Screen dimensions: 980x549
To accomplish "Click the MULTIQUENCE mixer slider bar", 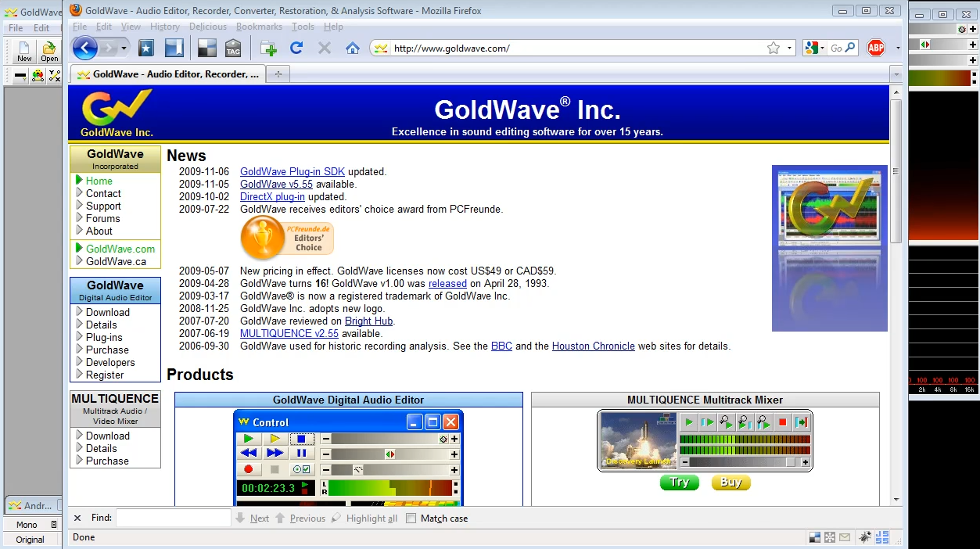I will (744, 463).
